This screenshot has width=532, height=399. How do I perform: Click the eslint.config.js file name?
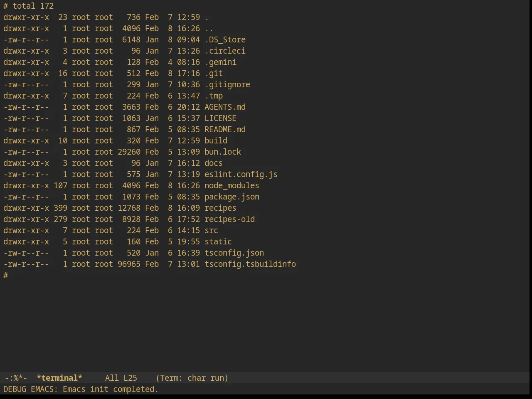point(241,174)
